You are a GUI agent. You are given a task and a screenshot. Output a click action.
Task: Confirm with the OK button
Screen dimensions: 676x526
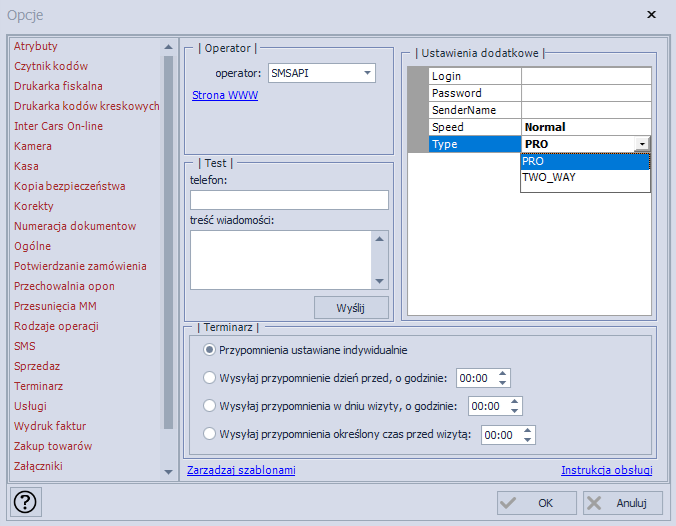tap(537, 502)
